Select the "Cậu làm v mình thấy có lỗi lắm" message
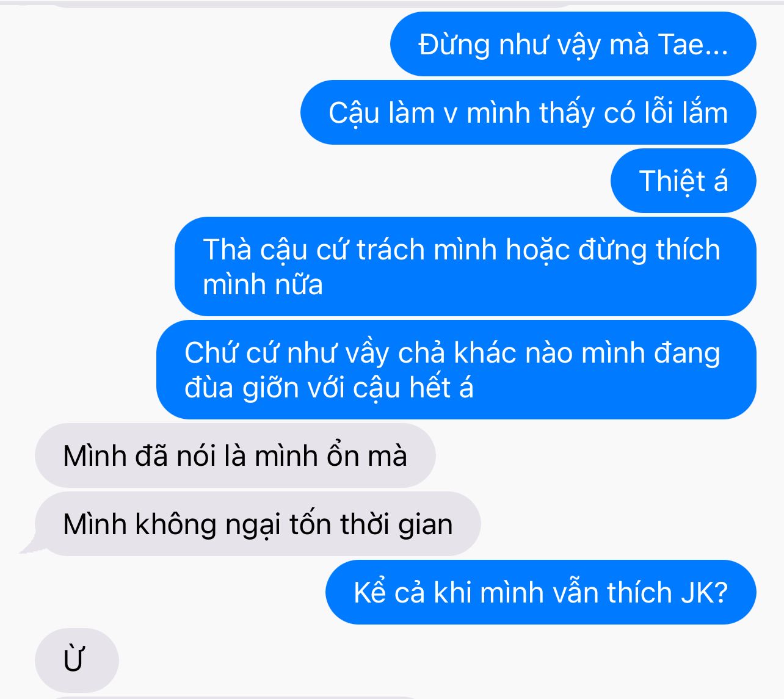784x699 pixels. (528, 113)
